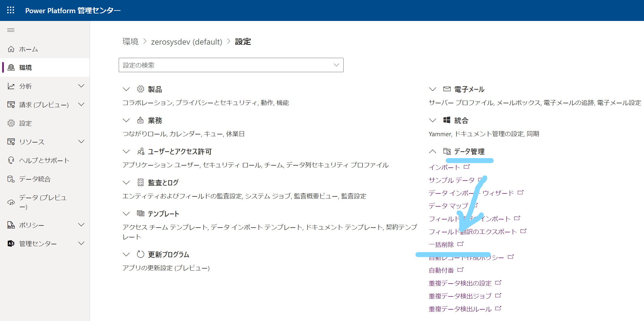
Task: Click the 電子メール section heading
Action: click(469, 89)
